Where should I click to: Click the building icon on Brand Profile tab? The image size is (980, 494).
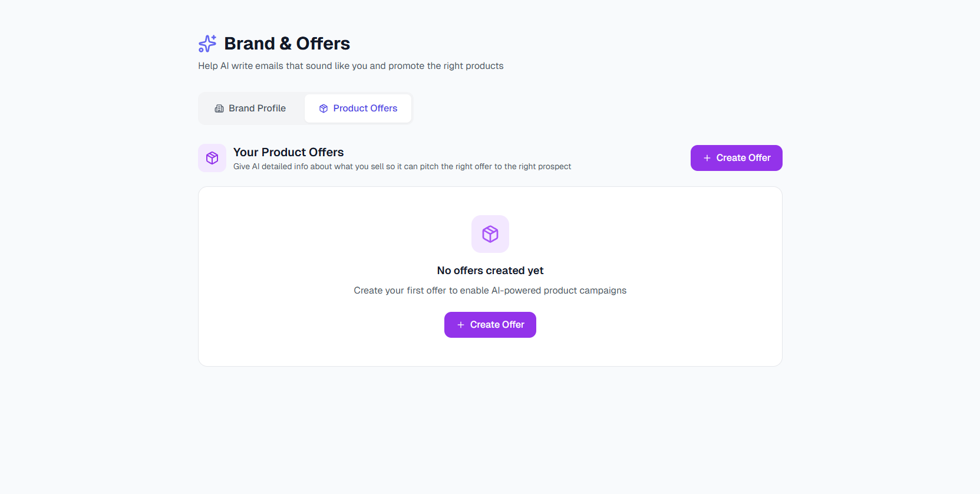[219, 108]
